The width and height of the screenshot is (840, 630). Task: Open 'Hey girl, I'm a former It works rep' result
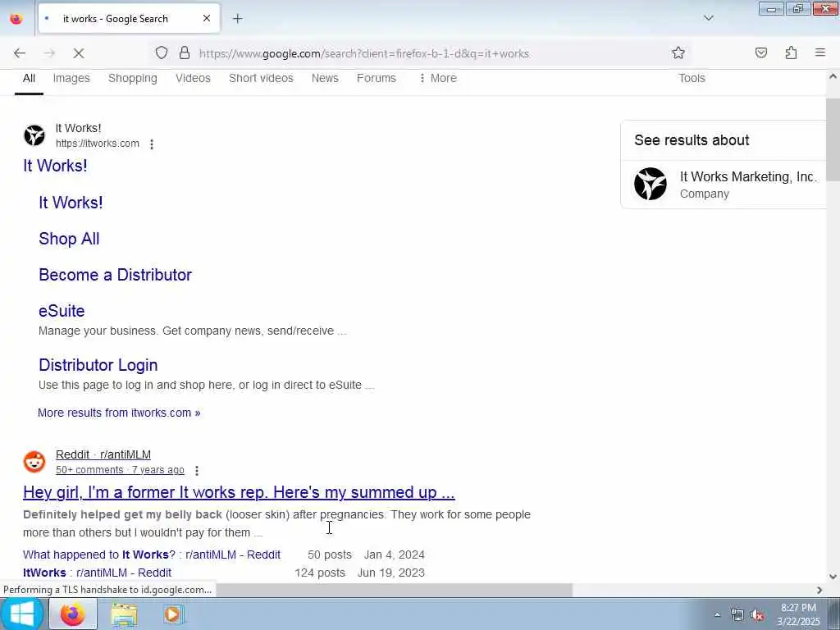[239, 492]
